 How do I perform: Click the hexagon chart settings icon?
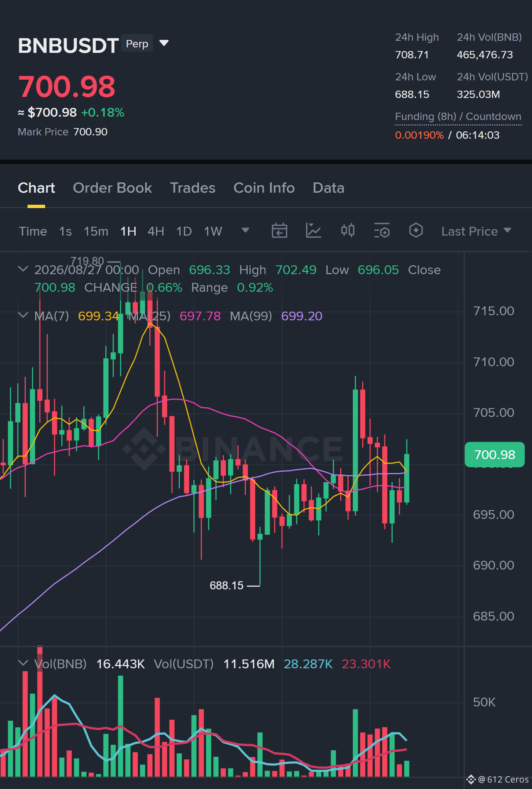click(416, 231)
